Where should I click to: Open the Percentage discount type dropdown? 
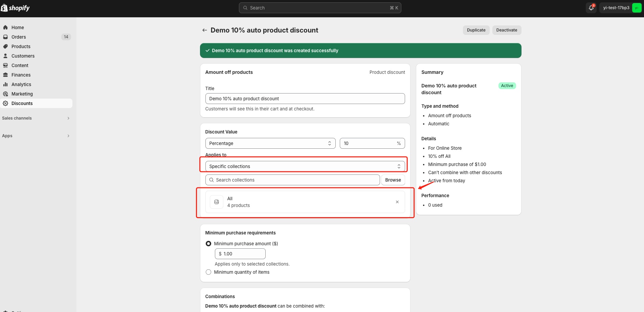click(x=270, y=143)
